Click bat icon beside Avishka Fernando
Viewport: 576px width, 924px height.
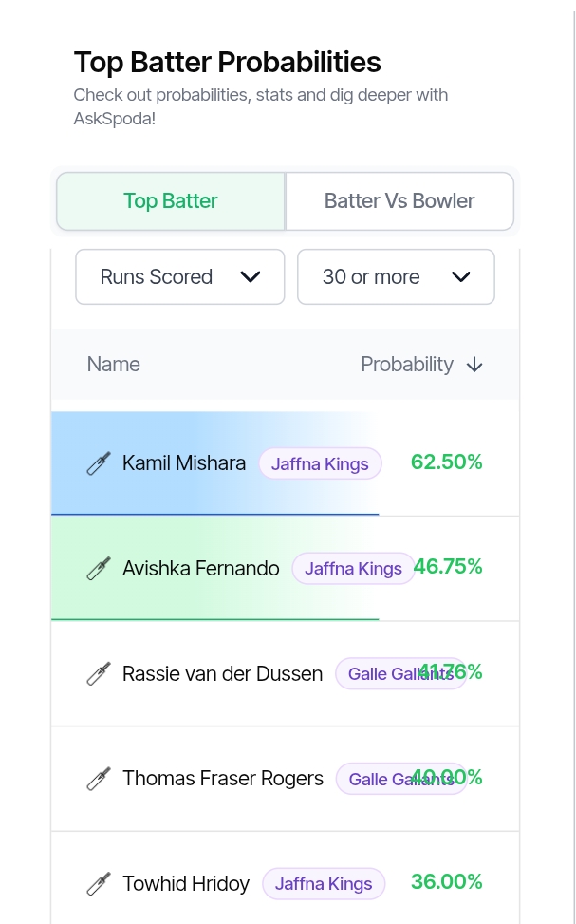coord(99,569)
